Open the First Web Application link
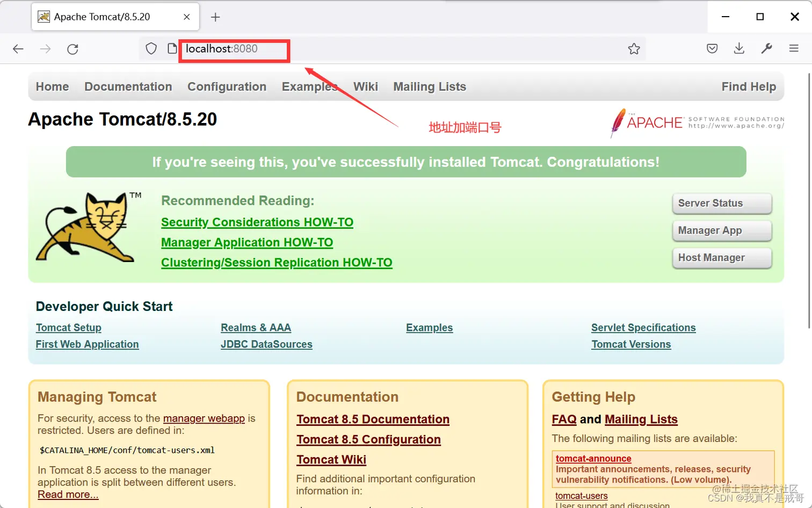This screenshot has width=812, height=508. click(x=88, y=344)
